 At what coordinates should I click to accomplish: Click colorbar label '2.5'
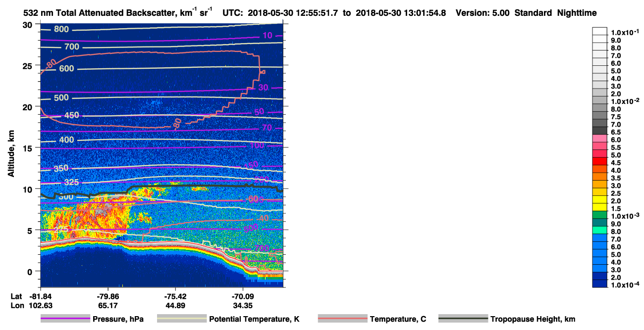(617, 193)
